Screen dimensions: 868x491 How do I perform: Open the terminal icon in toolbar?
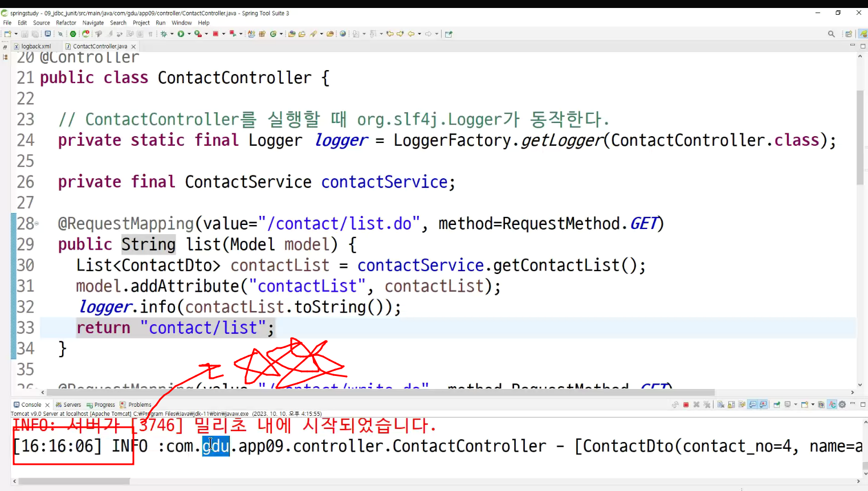point(47,34)
